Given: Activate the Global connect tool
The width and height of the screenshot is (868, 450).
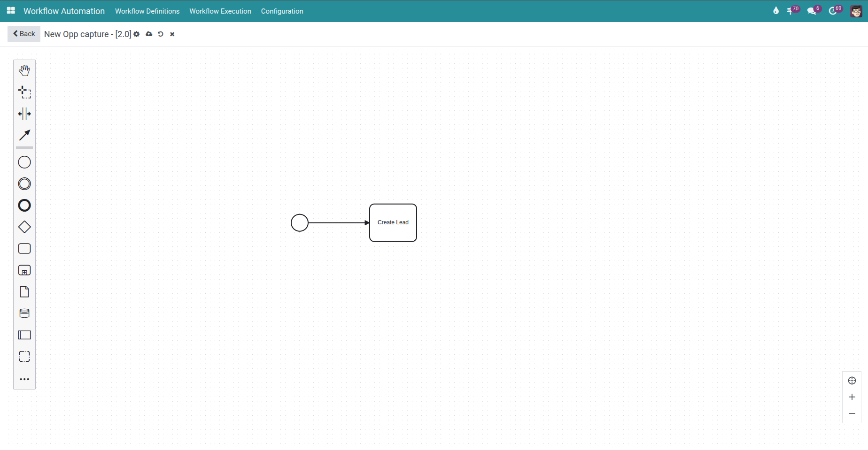Looking at the screenshot, I should coord(24,136).
